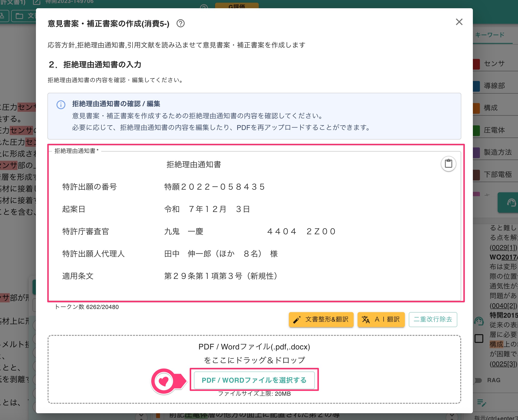
Task: Tick the checkbox beside reference text in right panel
Action: click(x=479, y=338)
